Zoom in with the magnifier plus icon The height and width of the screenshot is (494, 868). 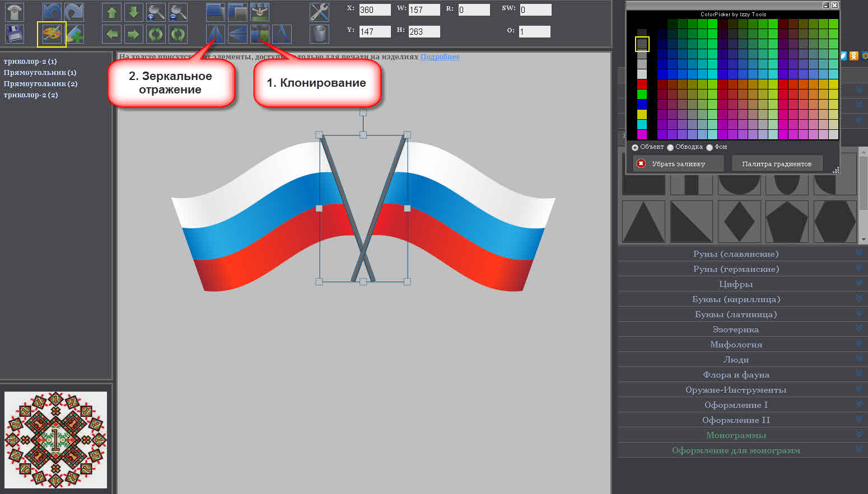point(156,12)
